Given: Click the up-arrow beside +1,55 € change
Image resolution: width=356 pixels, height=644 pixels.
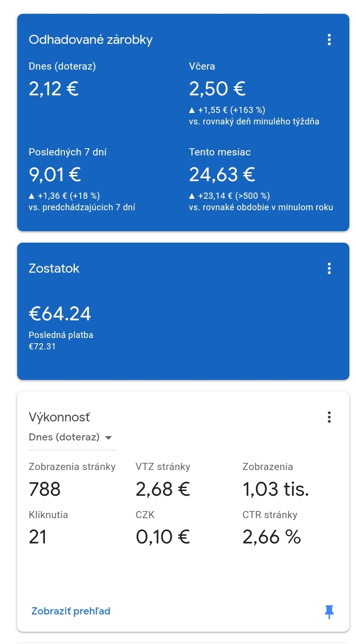Looking at the screenshot, I should tap(192, 110).
